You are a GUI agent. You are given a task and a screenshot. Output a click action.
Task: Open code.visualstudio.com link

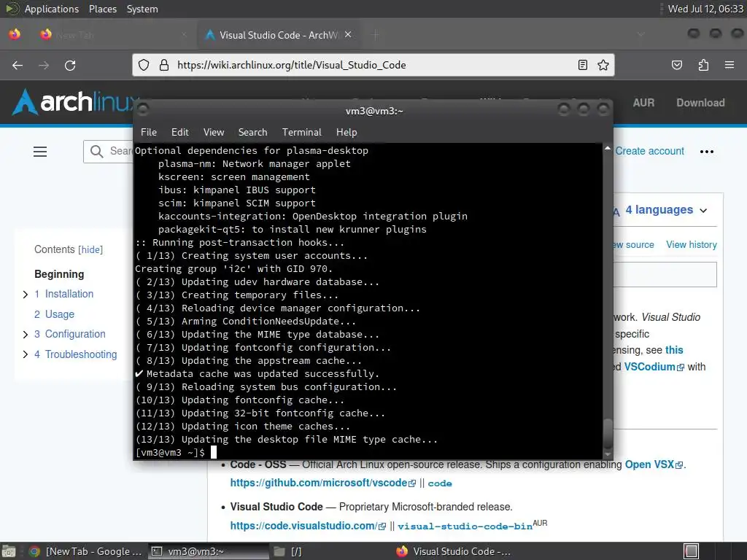point(308,526)
